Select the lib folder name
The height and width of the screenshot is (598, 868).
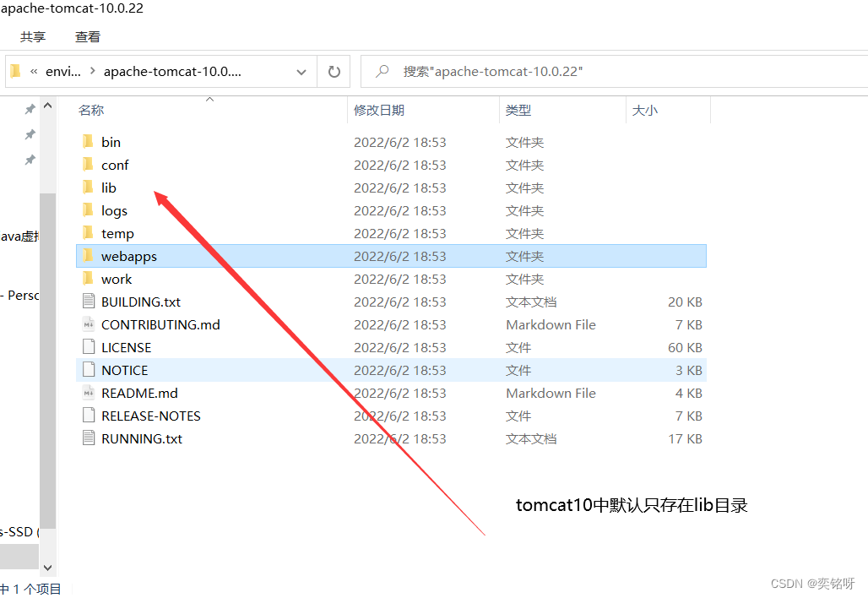coord(108,188)
